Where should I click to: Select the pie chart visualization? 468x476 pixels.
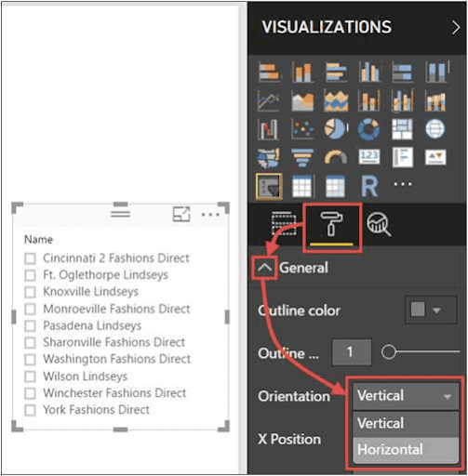tap(336, 128)
